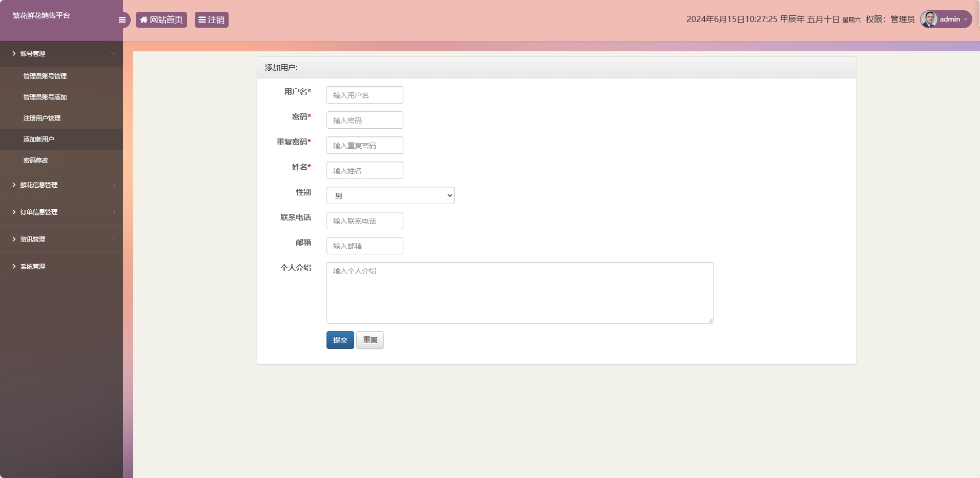Open 管理员账号管理 from the sidebar

click(44, 76)
